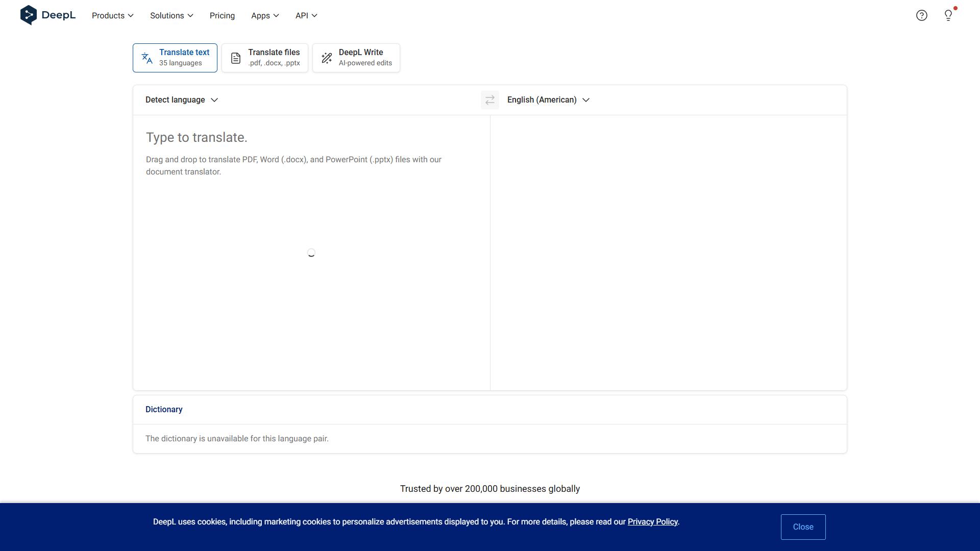The height and width of the screenshot is (551, 980).
Task: Click the Translate text language icon
Action: [x=147, y=58]
